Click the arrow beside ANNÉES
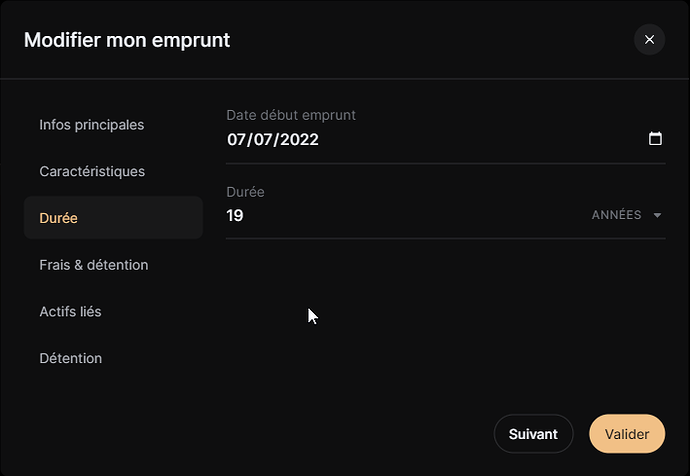 (x=657, y=215)
